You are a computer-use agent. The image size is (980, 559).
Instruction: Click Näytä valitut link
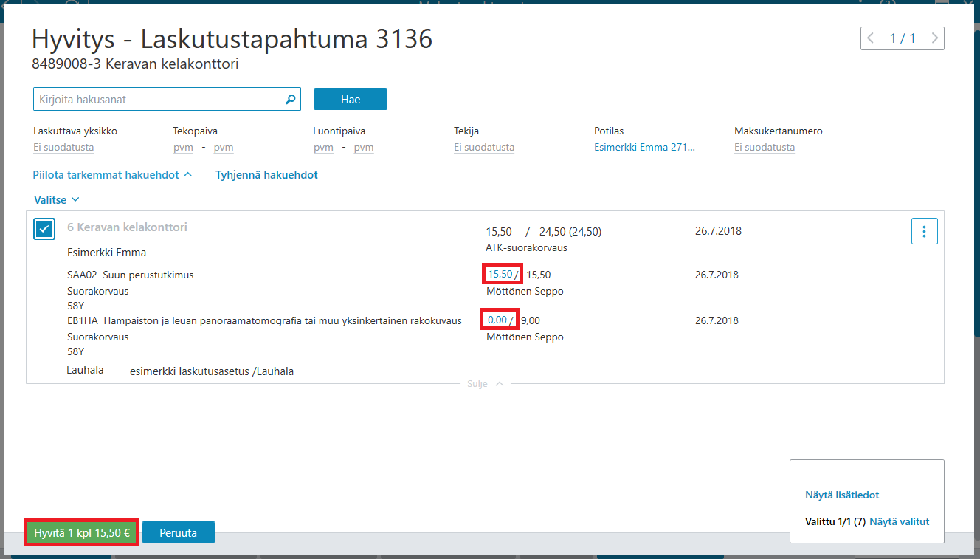900,521
